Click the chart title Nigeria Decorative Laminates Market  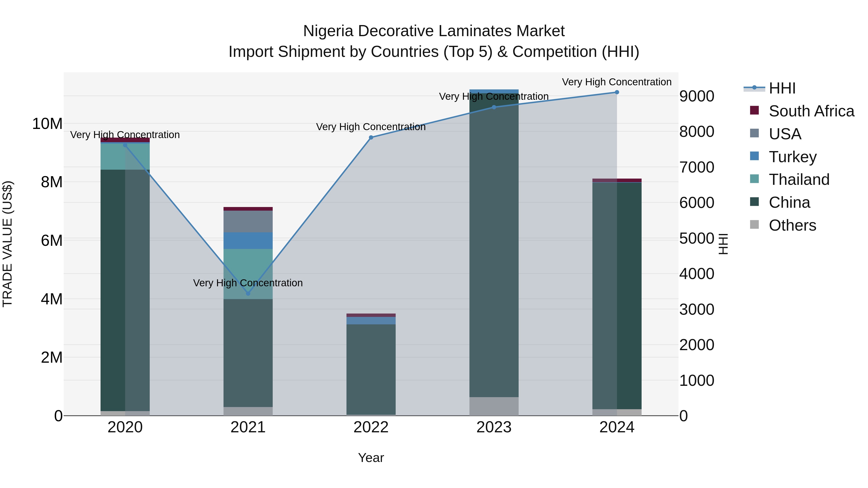[x=434, y=31]
